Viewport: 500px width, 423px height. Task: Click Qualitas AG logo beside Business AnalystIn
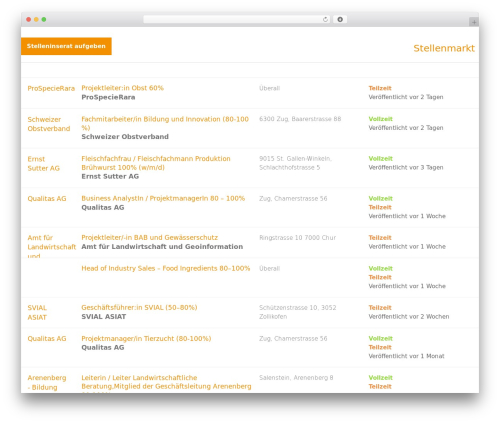point(47,199)
